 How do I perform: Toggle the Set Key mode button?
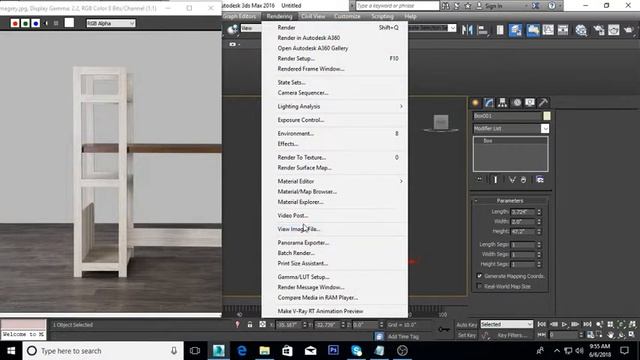(467, 335)
